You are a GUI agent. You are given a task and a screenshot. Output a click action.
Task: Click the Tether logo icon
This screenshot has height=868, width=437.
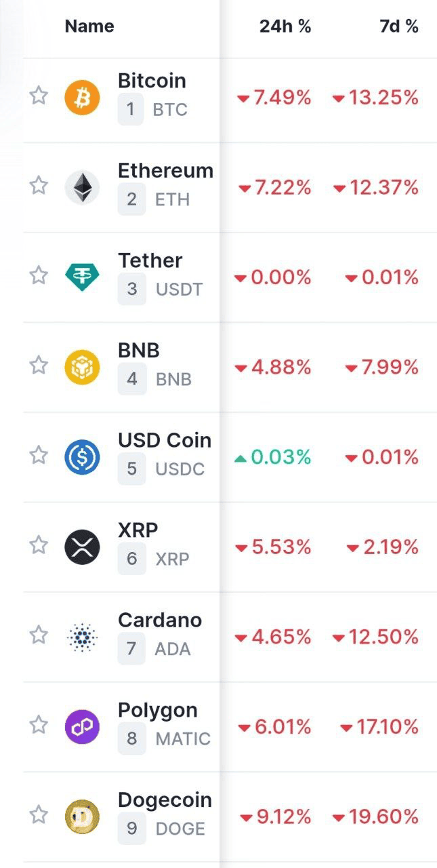coord(82,277)
